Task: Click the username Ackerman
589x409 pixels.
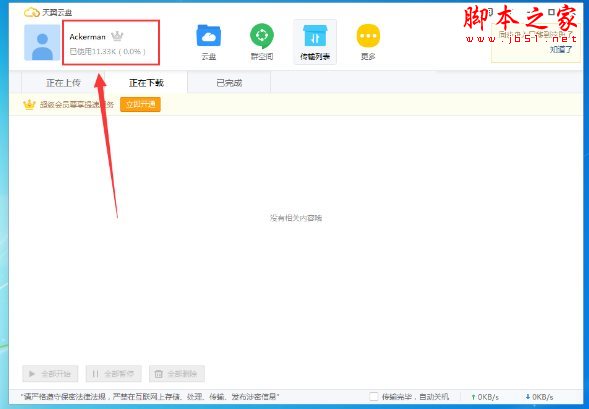Action: [88, 37]
